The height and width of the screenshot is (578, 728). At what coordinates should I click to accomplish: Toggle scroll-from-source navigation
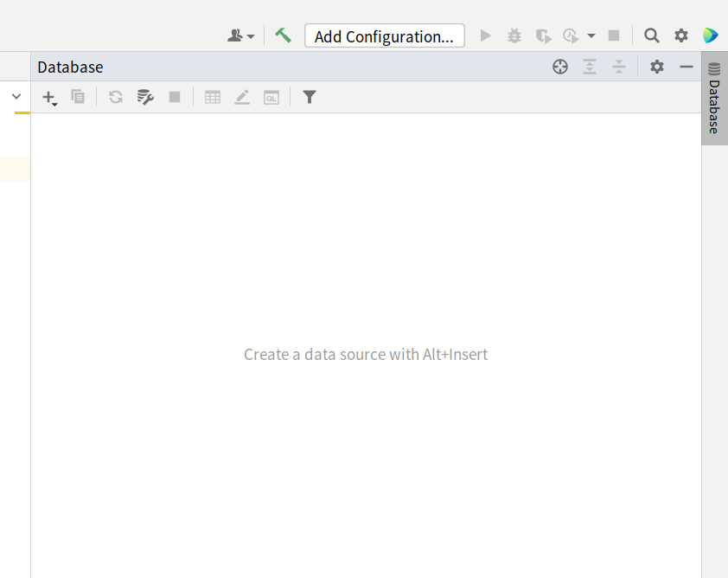coord(559,67)
